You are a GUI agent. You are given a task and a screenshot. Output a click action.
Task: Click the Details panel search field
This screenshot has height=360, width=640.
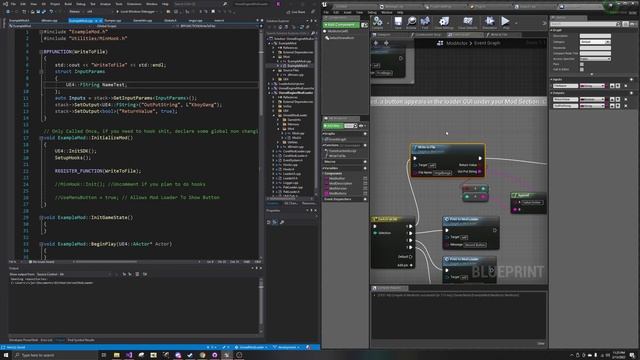tap(585, 24)
